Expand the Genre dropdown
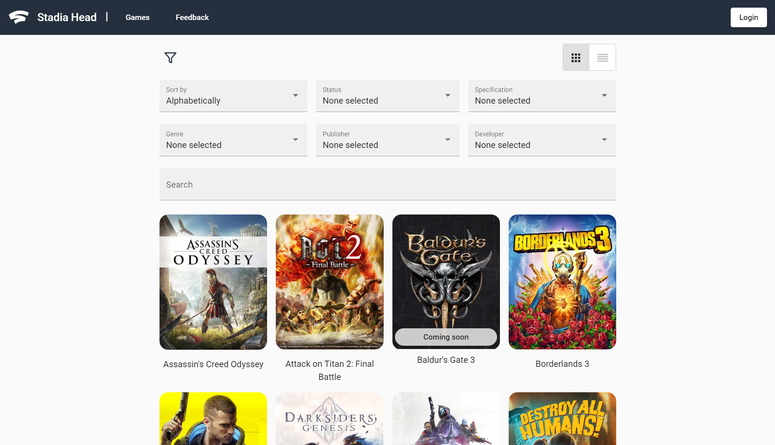The image size is (775, 445). 233,140
